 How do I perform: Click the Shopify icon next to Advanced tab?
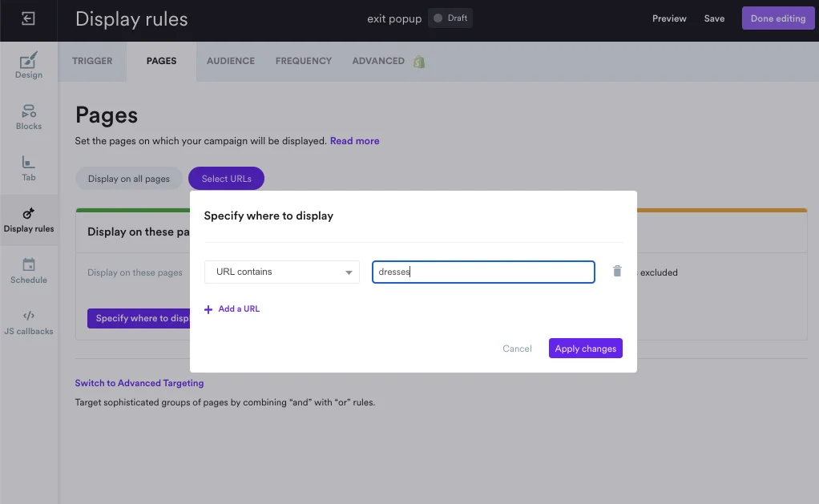tap(419, 60)
